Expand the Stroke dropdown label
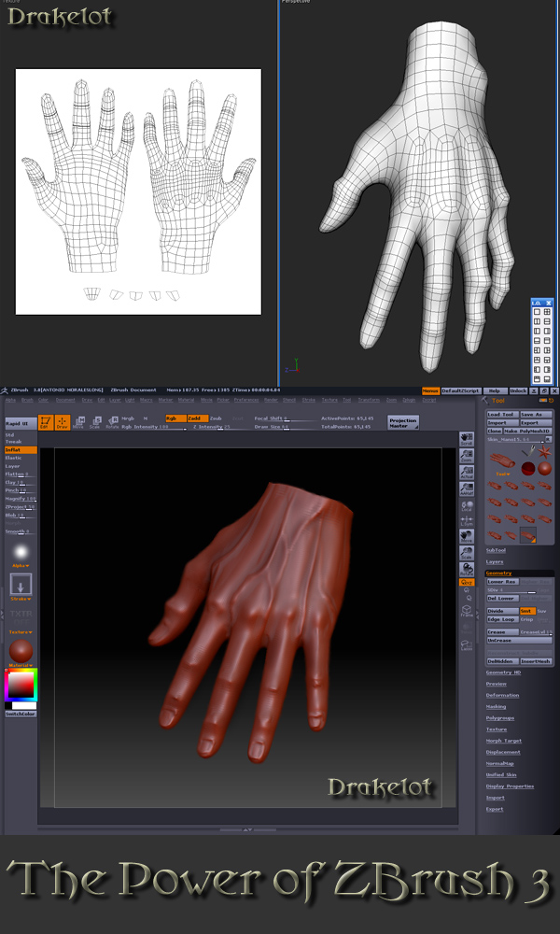Screen dimensions: 560x934 pos(21,599)
